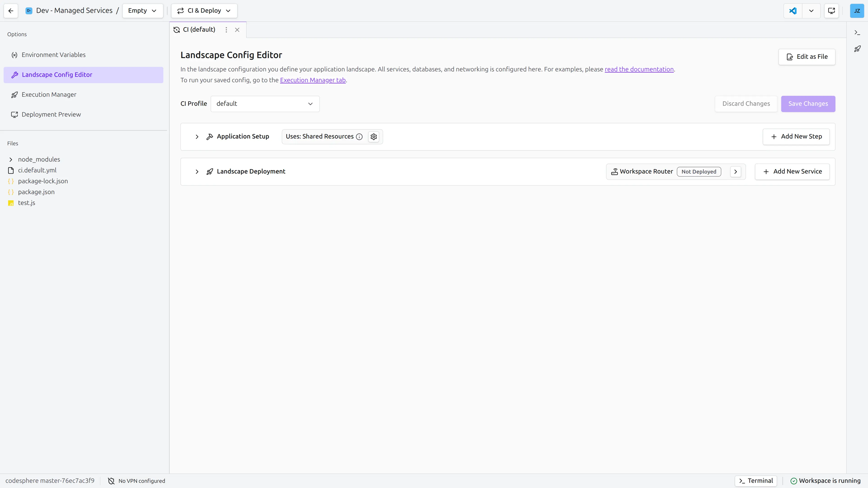Click the deployment preview monitor icon

pyautogui.click(x=831, y=11)
